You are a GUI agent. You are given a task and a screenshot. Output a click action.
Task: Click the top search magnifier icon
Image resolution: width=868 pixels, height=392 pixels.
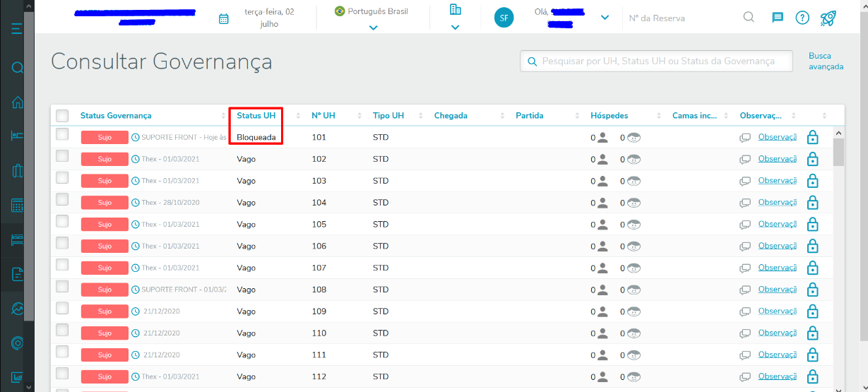click(749, 18)
